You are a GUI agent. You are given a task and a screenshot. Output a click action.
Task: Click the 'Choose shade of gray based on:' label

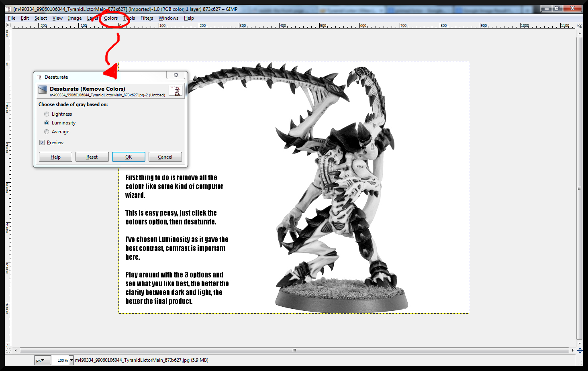(73, 104)
